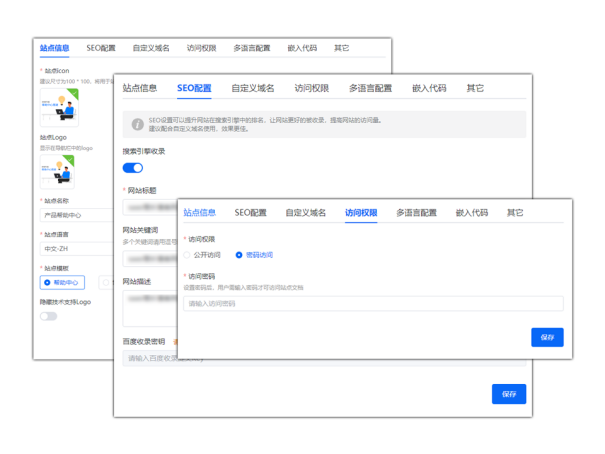Go to 嵌入代码 tab in front panel
The width and height of the screenshot is (605, 454).
(471, 213)
